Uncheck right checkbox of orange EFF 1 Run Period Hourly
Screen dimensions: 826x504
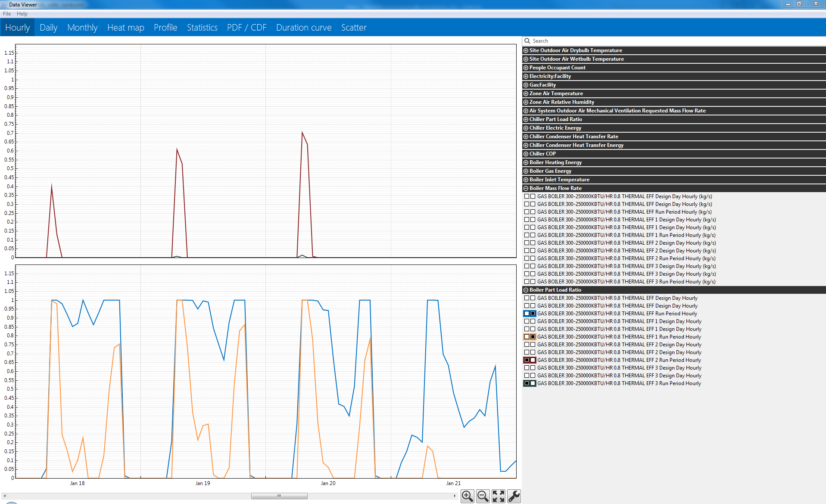pyautogui.click(x=533, y=337)
